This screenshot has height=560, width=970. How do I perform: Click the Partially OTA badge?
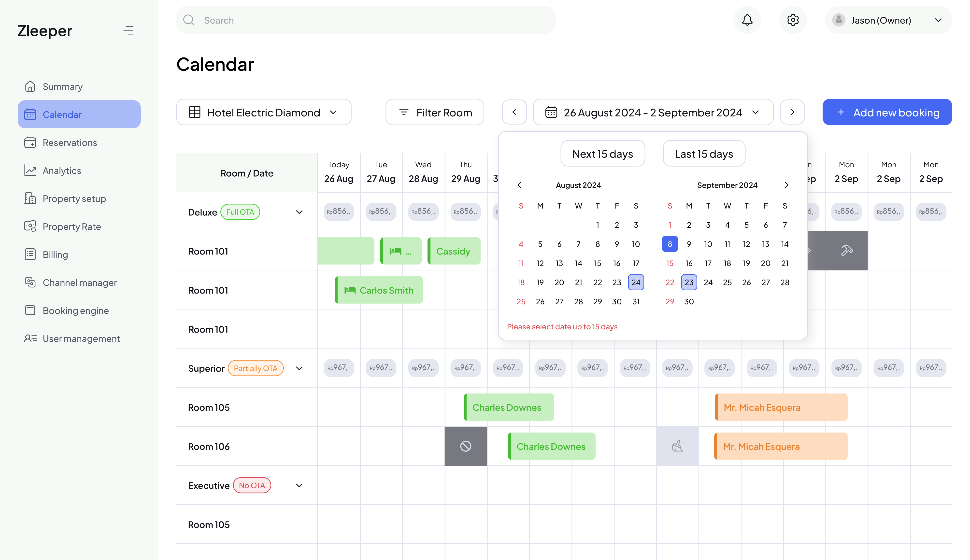[x=255, y=368]
